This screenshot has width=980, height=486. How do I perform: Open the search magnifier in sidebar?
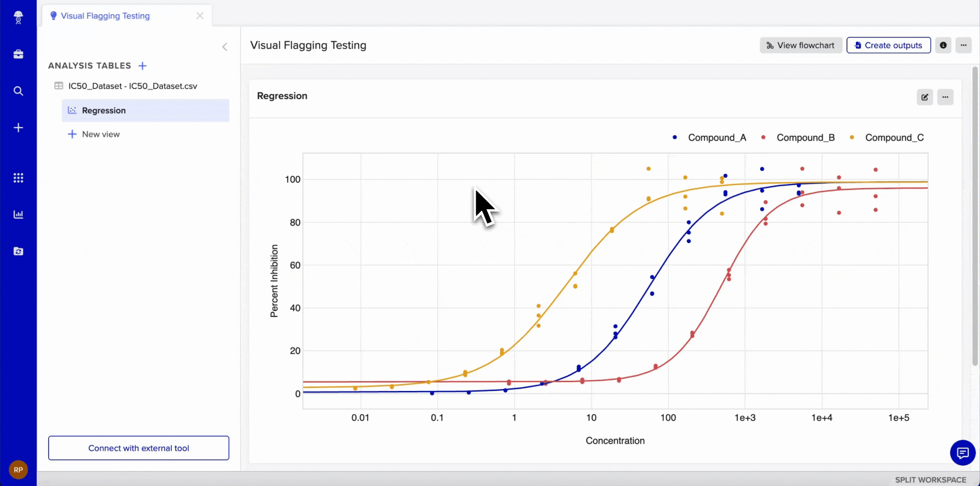[x=18, y=91]
